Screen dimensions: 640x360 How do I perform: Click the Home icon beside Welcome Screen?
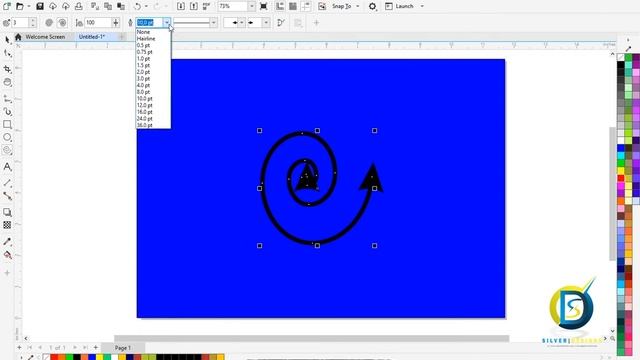pos(18,37)
